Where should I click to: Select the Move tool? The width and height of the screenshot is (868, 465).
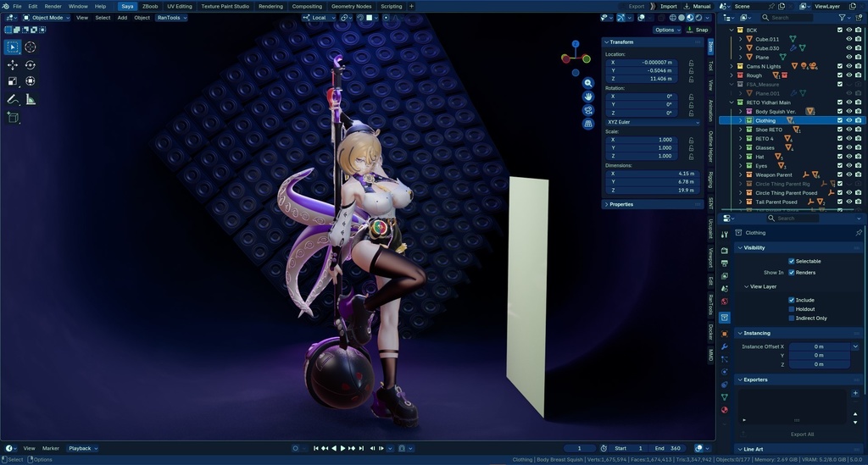pyautogui.click(x=12, y=65)
